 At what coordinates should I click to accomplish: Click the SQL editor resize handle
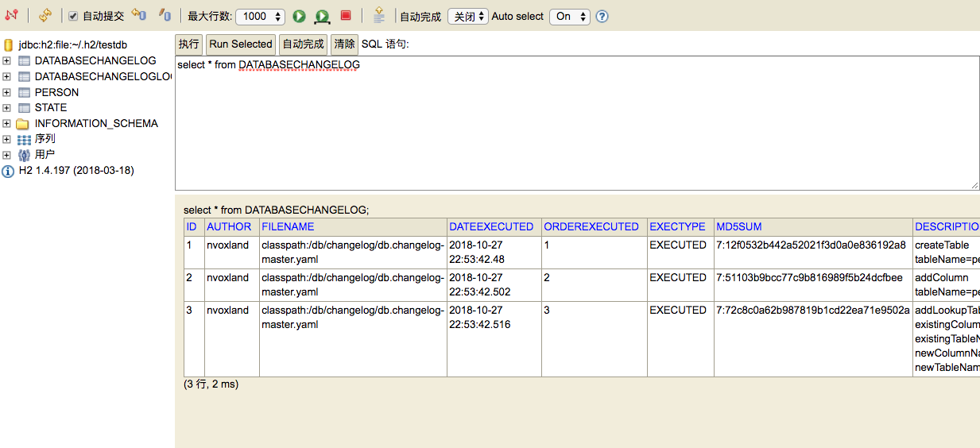[974, 184]
